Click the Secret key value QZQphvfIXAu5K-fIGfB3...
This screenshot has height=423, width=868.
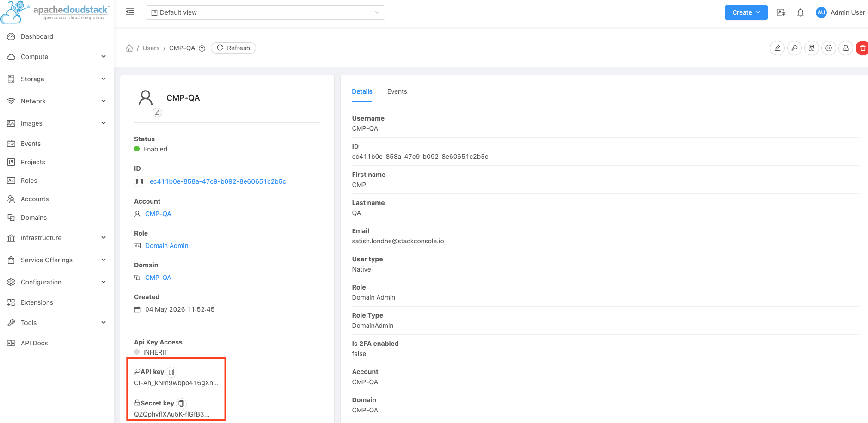(x=172, y=414)
